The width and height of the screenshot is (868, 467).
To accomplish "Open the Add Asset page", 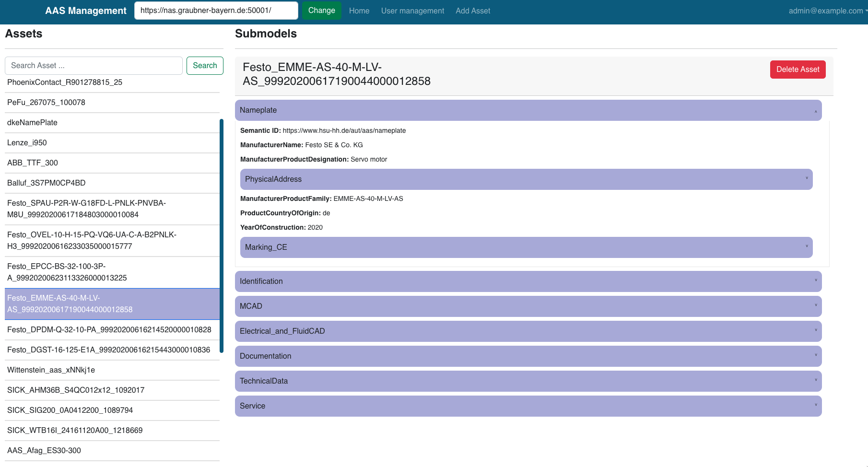I will [x=473, y=10].
